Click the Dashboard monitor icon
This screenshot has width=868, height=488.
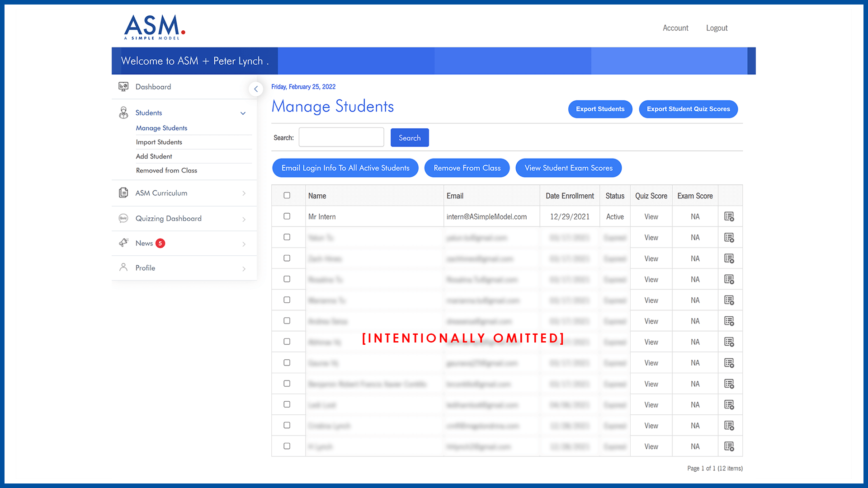point(123,86)
